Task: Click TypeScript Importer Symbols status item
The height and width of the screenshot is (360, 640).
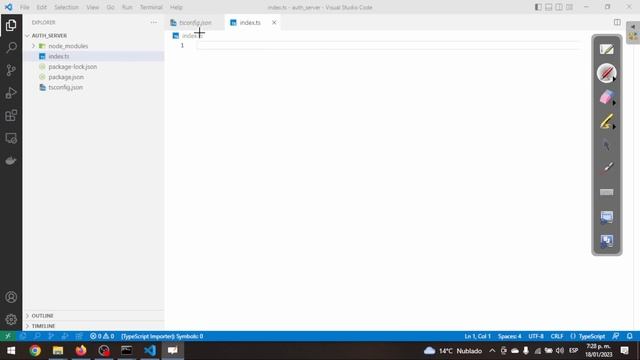Action: tap(162, 336)
